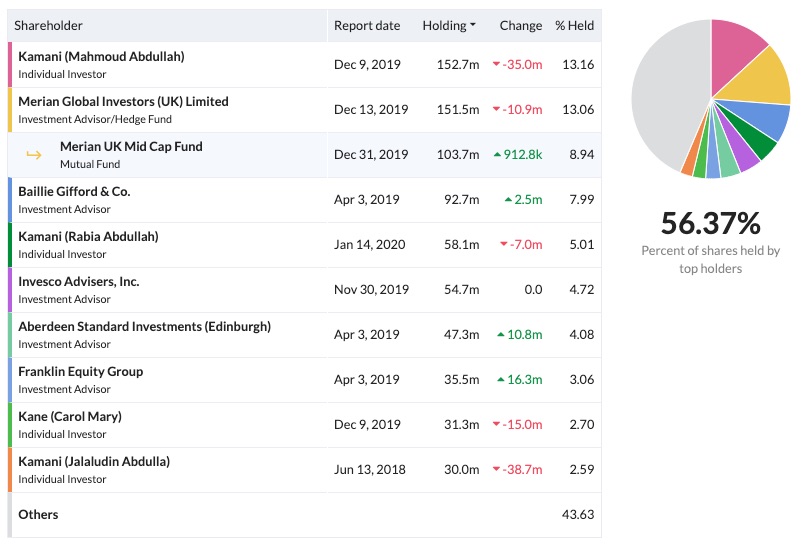Click the Jan 14, 2020 report date
This screenshot has height=547, width=801.
pos(369,245)
